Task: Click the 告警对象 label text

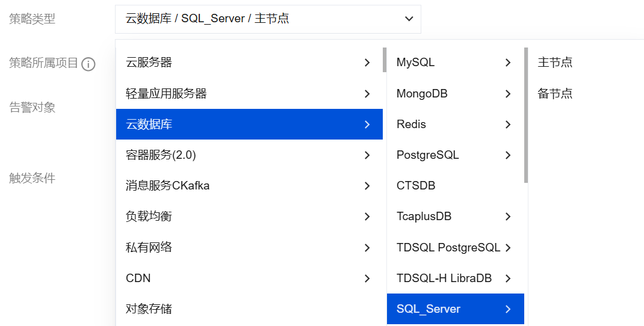Action: click(x=32, y=108)
